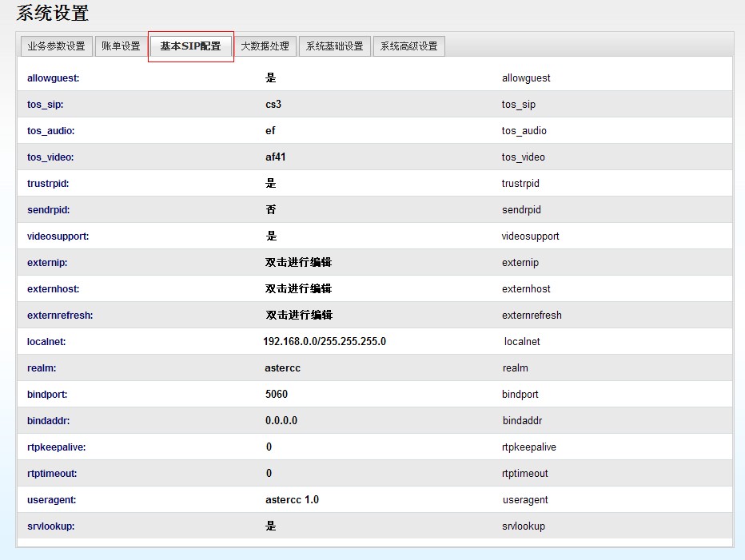Screen dimensions: 745x560
Task: Click the allowguest value 是
Action: pos(271,78)
